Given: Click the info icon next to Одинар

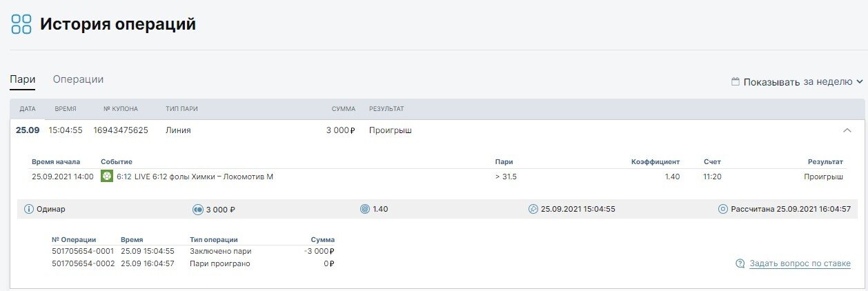Looking at the screenshot, I should click(x=29, y=209).
